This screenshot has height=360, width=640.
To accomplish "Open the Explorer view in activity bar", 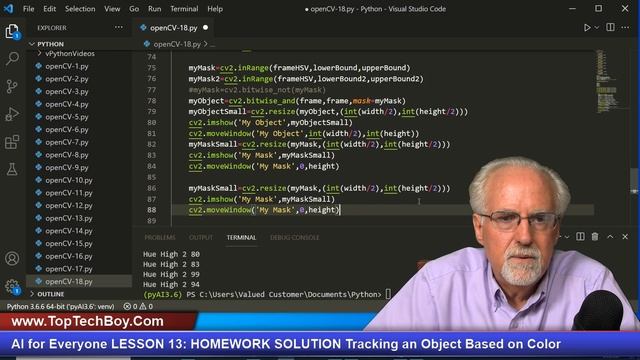I will (x=12, y=31).
